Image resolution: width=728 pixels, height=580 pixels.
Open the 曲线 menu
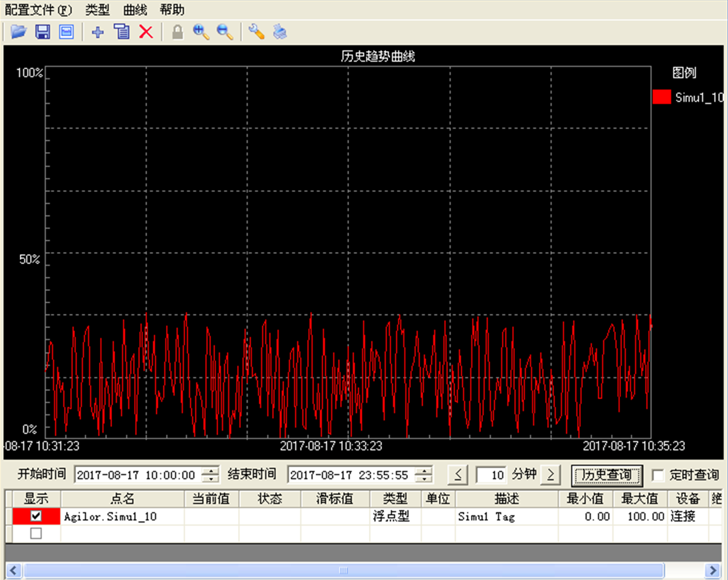pyautogui.click(x=135, y=10)
